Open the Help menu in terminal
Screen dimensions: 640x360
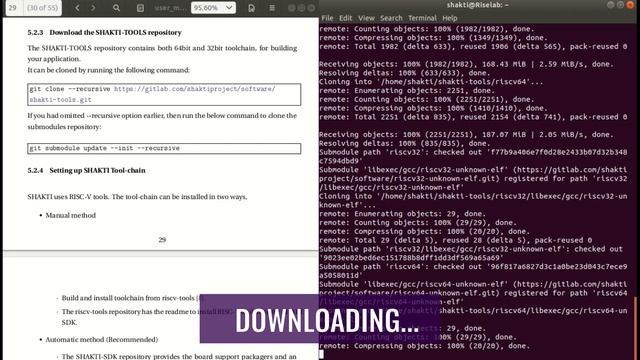450,18
